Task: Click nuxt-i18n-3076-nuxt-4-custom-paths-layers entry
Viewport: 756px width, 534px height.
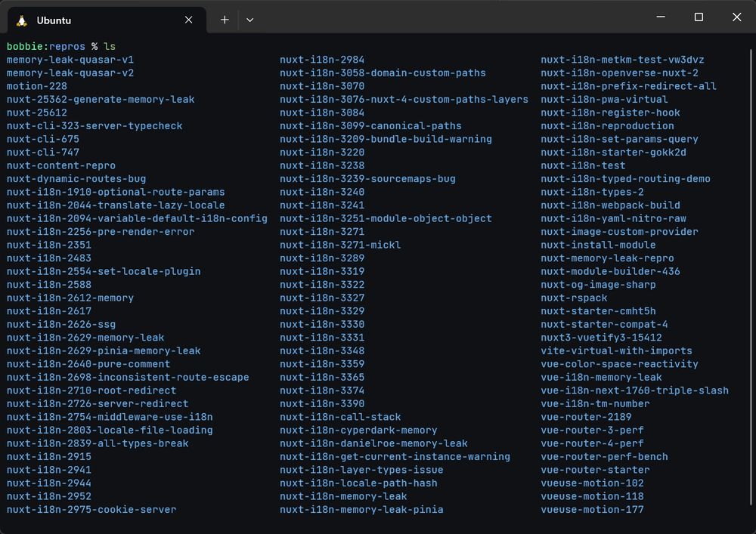Action: [404, 99]
